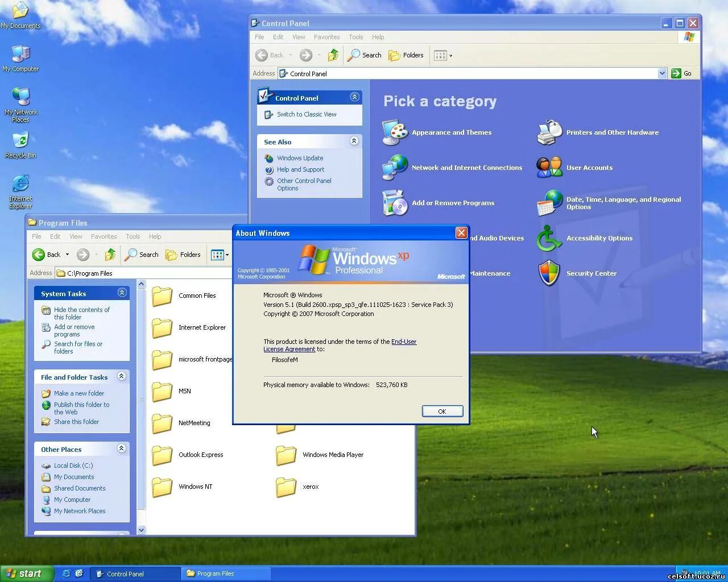Image resolution: width=728 pixels, height=582 pixels.
Task: Select My Network Places desktop icon
Action: pyautogui.click(x=20, y=105)
